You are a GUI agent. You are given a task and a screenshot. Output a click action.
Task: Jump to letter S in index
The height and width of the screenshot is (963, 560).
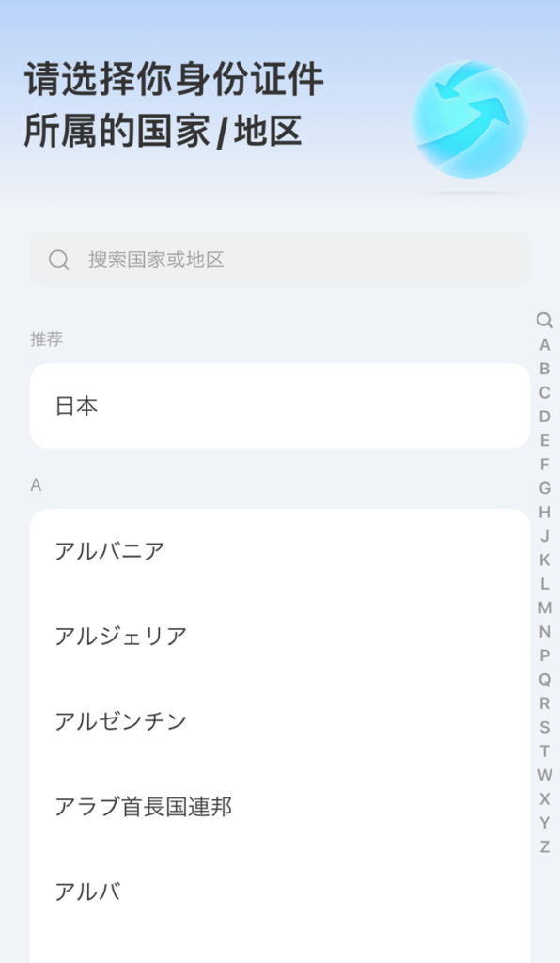[x=545, y=727]
